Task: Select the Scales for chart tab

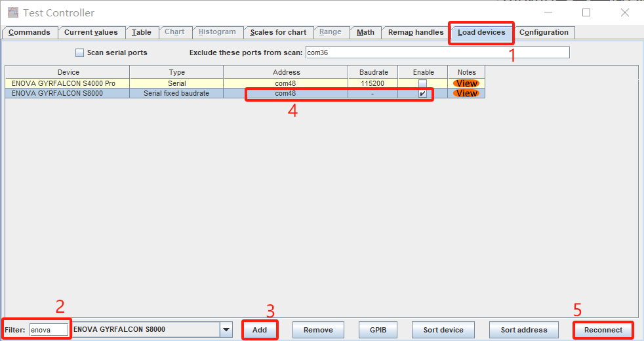Action: [x=278, y=32]
